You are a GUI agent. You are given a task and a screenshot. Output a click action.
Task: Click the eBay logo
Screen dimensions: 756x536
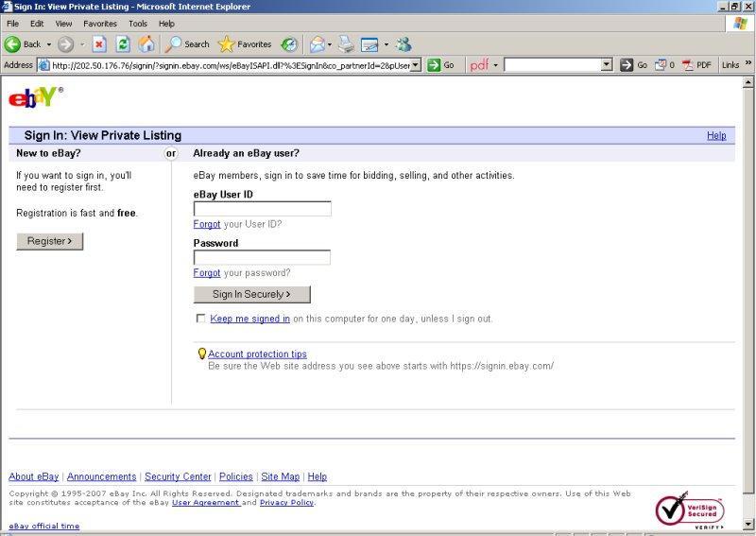(x=35, y=97)
